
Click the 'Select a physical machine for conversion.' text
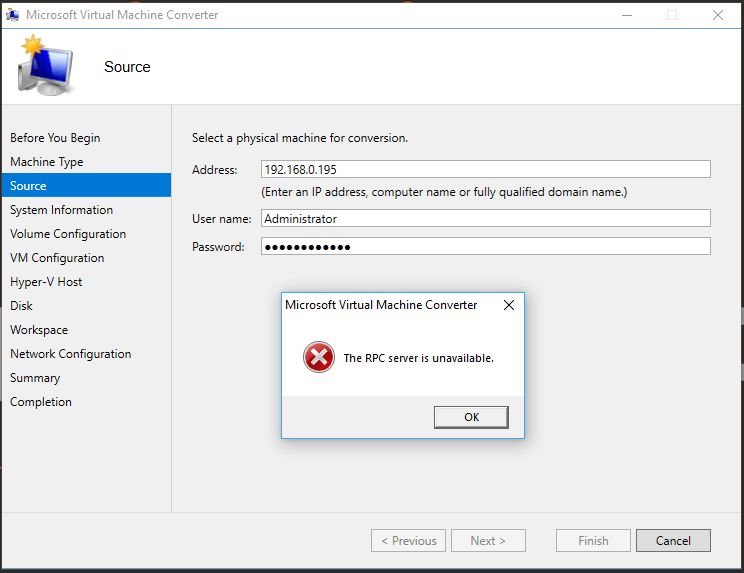(300, 138)
